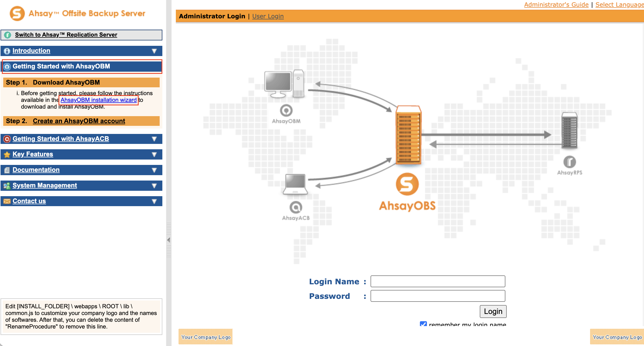
Task: Expand the System Management arrow
Action: pyautogui.click(x=154, y=186)
